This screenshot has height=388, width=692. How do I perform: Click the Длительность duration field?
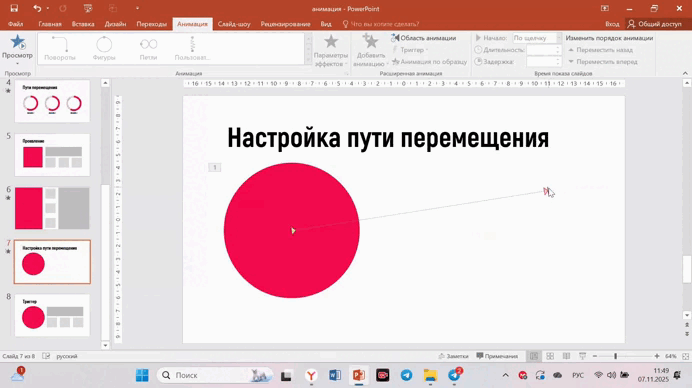pyautogui.click(x=544, y=50)
